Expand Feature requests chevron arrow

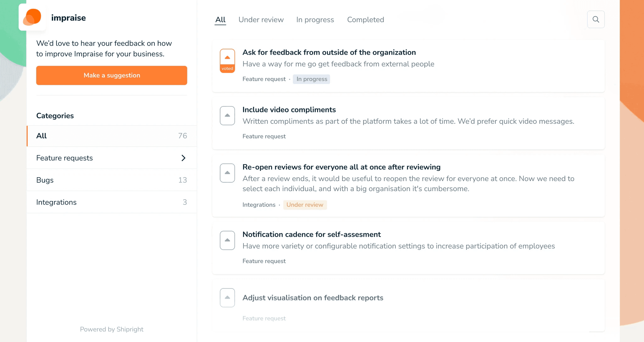(x=183, y=158)
